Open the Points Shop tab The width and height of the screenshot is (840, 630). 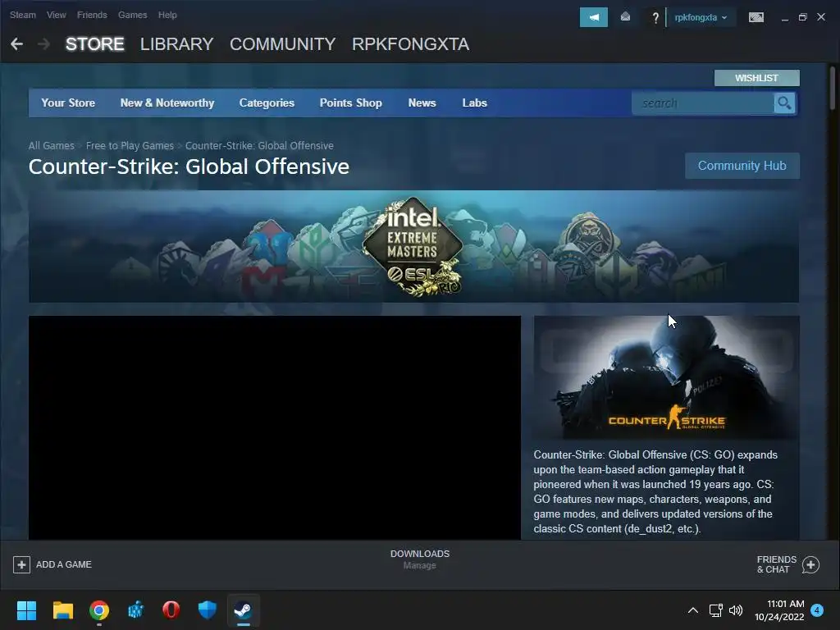tap(351, 103)
